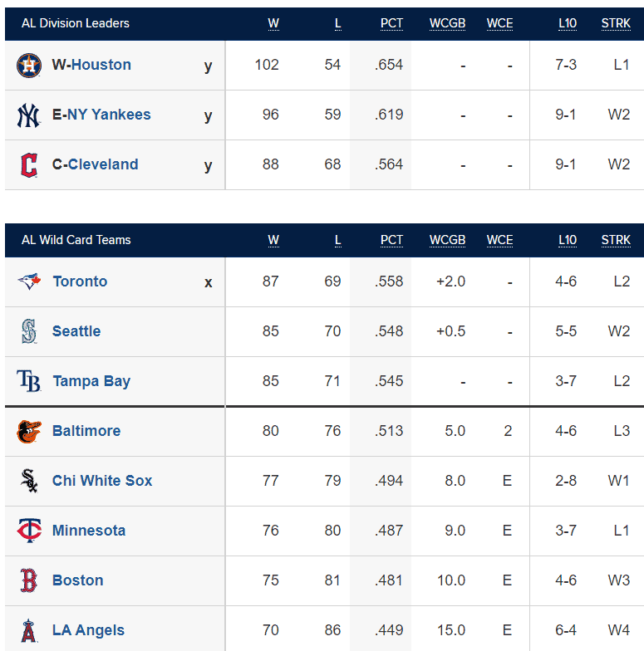Click the Boston Red Sox logo
Viewport: 644px width, 651px height.
(28, 580)
